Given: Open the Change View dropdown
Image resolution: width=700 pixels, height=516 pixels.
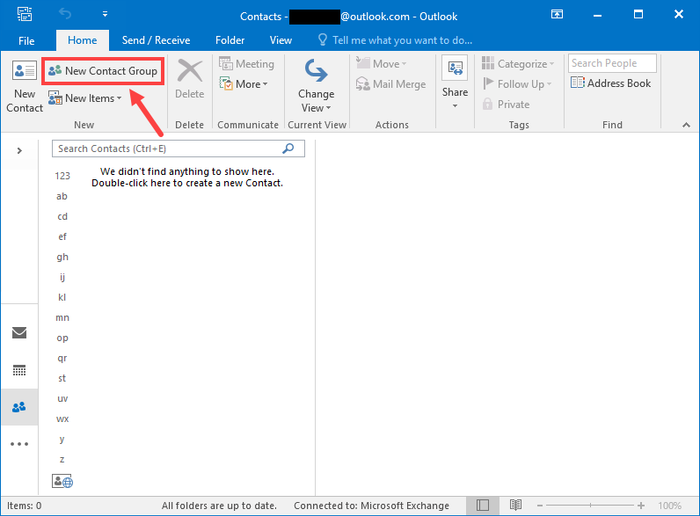Looking at the screenshot, I should (316, 88).
